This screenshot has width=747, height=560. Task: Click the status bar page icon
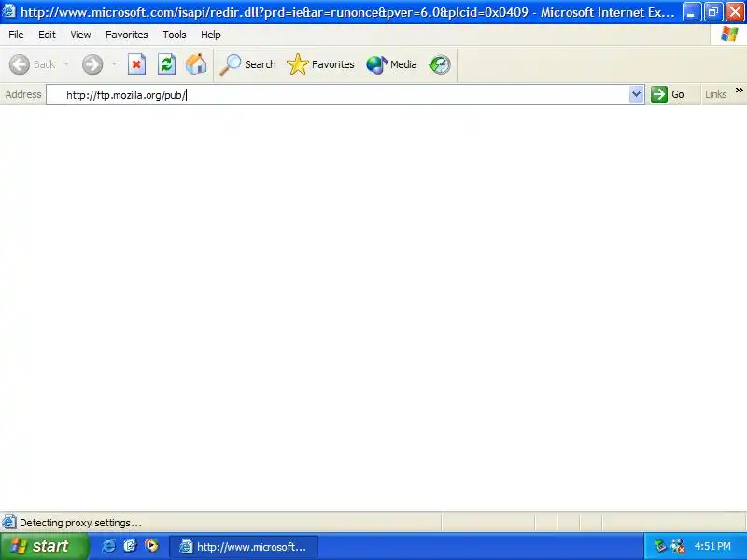pyautogui.click(x=9, y=523)
